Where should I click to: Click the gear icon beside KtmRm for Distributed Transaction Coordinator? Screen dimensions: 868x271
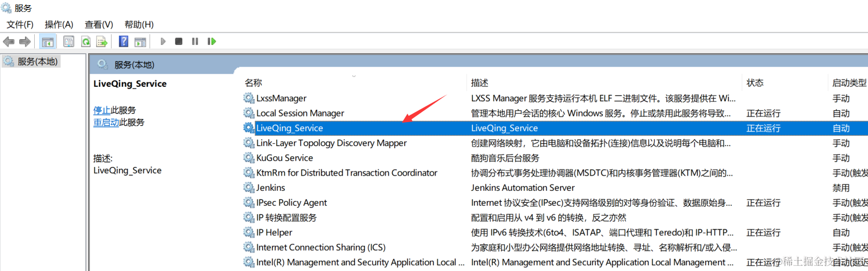point(249,173)
